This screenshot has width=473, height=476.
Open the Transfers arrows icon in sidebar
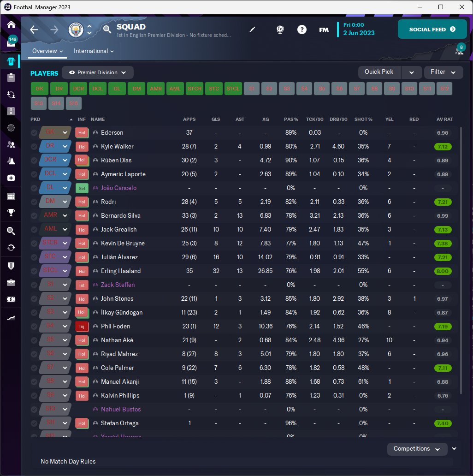coord(11,248)
